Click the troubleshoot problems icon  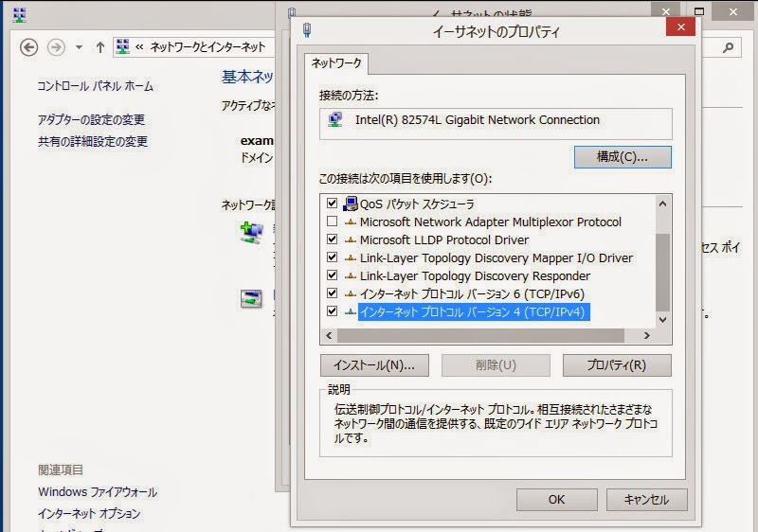(x=251, y=299)
